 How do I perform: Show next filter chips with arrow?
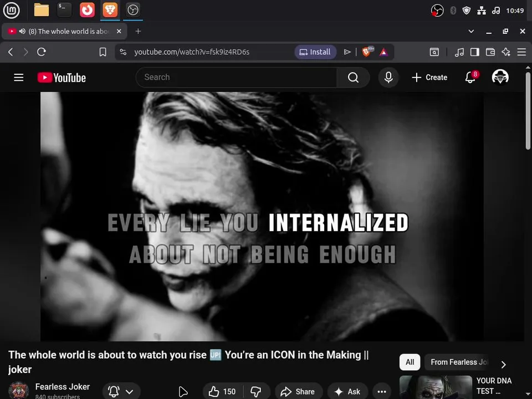click(x=504, y=365)
